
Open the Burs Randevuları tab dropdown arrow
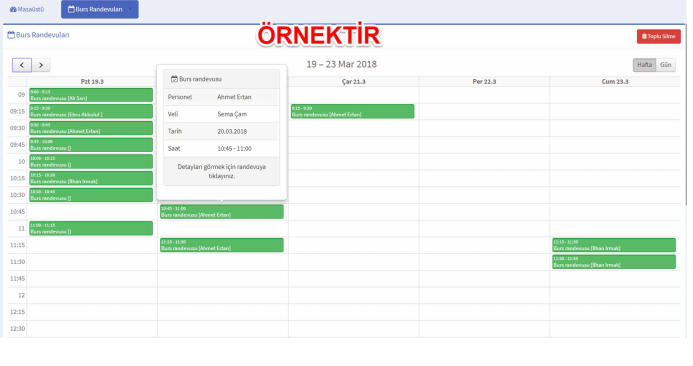click(x=130, y=9)
